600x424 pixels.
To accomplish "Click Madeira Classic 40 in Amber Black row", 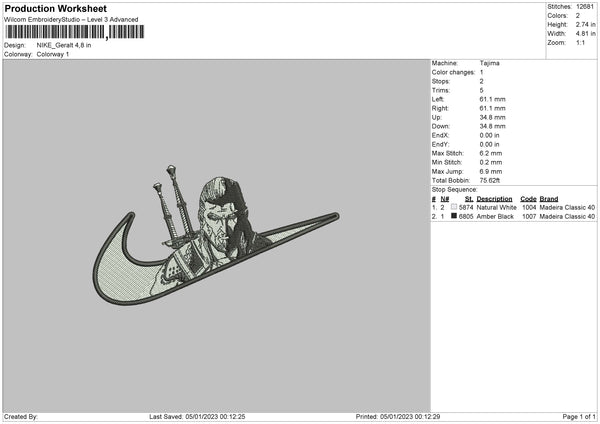I will 567,217.
